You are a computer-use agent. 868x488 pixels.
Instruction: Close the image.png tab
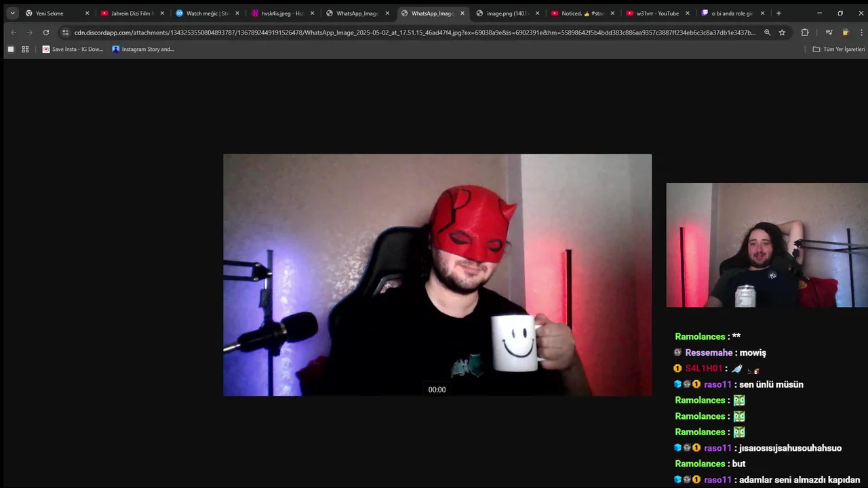537,13
